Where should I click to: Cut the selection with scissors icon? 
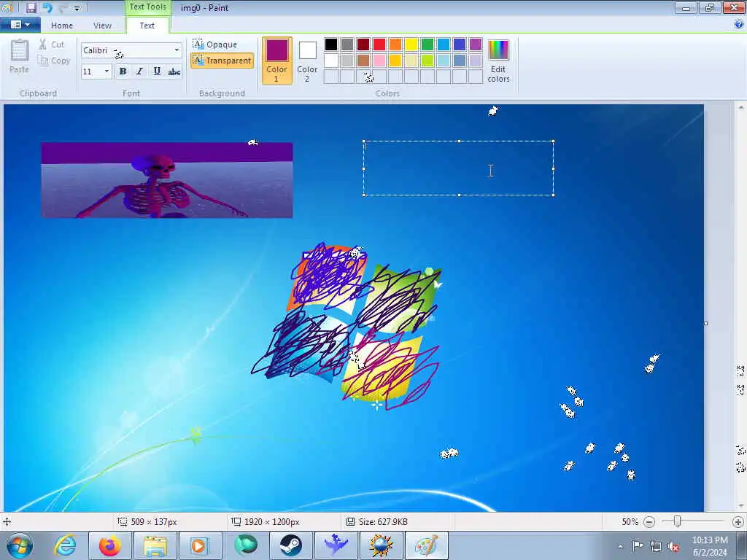tap(51, 44)
